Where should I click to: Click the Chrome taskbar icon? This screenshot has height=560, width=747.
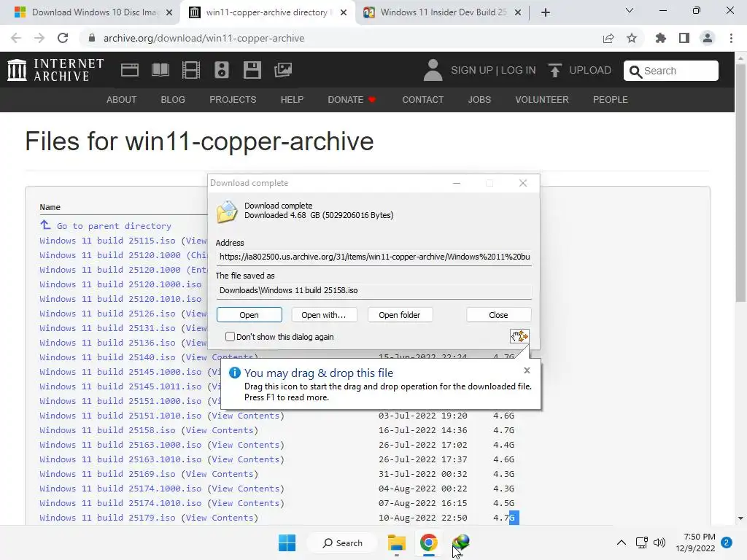(429, 542)
